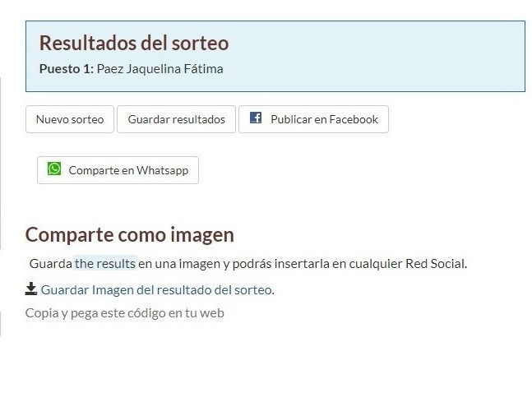Share via Comparte en Whatsapp button
The width and height of the screenshot is (532, 402).
(118, 170)
